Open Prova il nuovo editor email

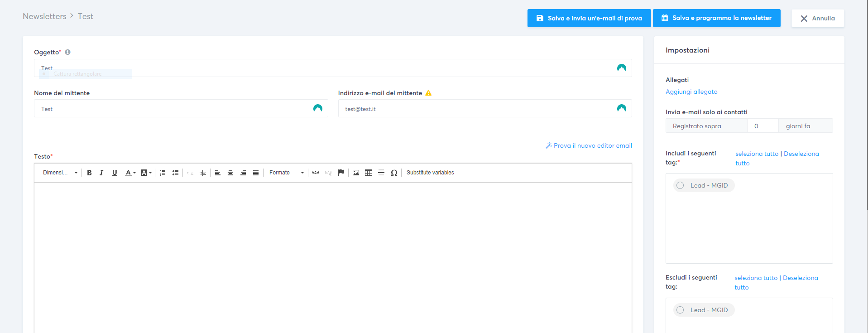coord(589,145)
